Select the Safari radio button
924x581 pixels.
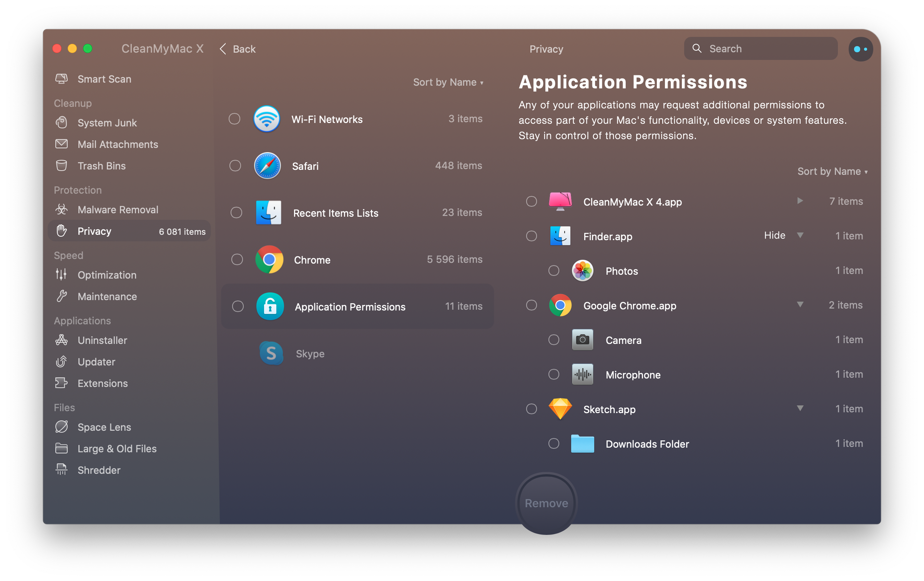coord(235,166)
